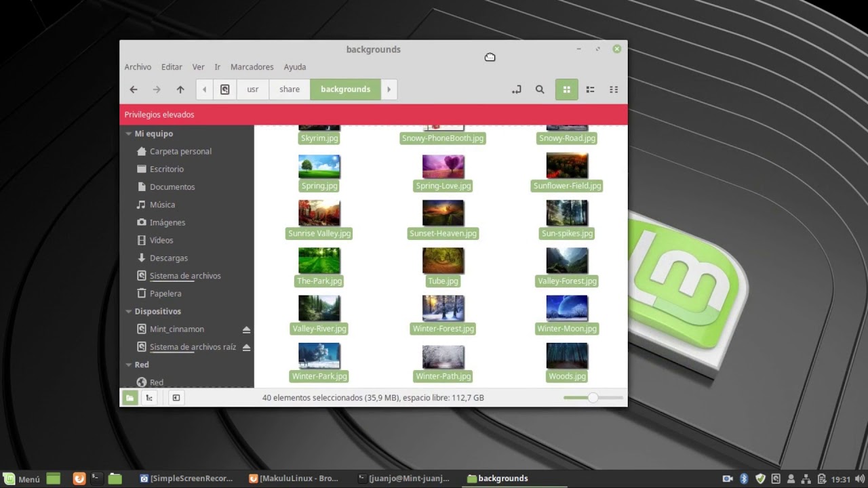Viewport: 868px width, 488px height.
Task: Open the Marcadores menu
Action: click(252, 67)
